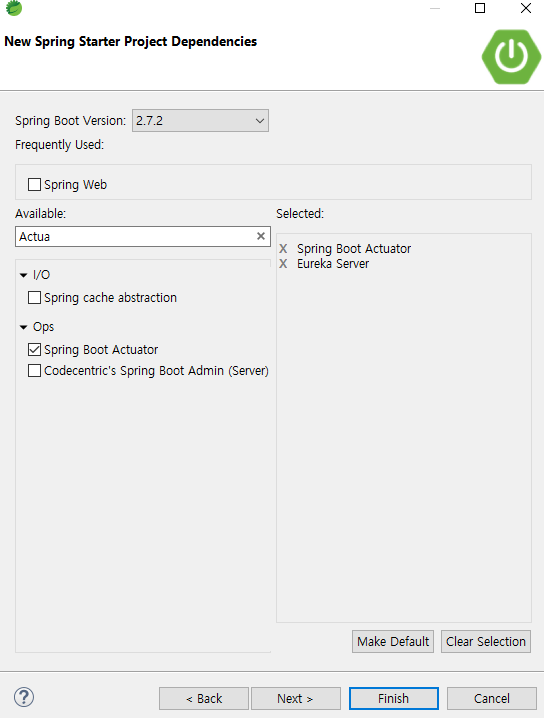The image size is (544, 718).
Task: Remove Eureka Server via its X
Action: coord(283,264)
